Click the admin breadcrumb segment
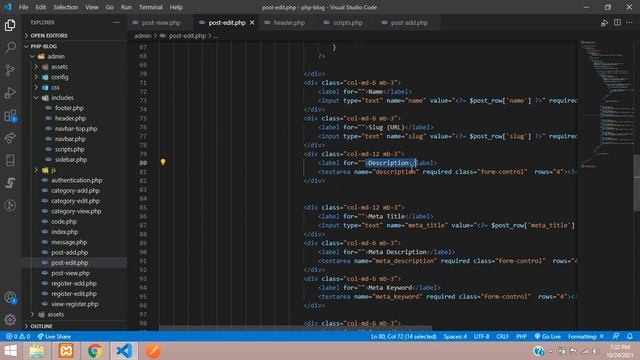The image size is (640, 360). (x=143, y=36)
